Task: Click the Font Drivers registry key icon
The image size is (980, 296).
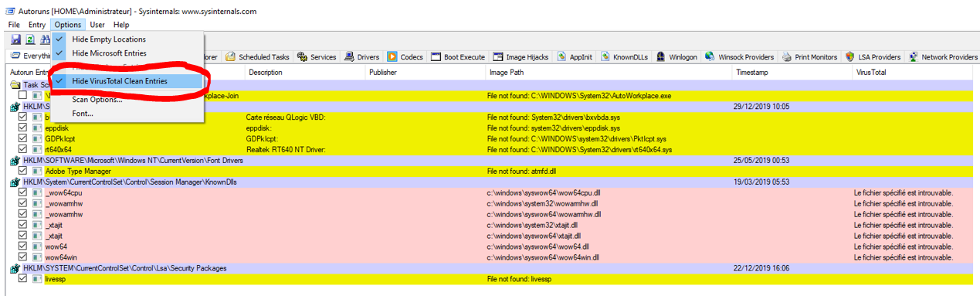Action: point(15,160)
